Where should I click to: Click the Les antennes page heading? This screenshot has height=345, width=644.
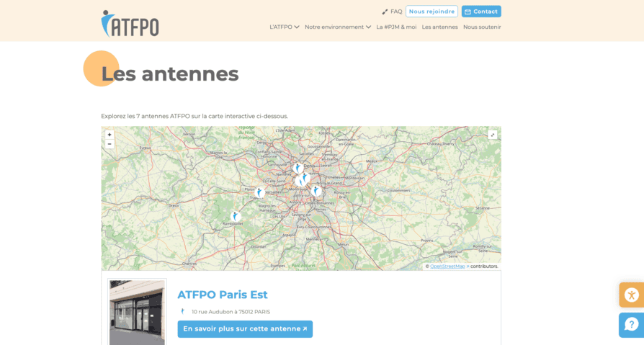coord(169,74)
